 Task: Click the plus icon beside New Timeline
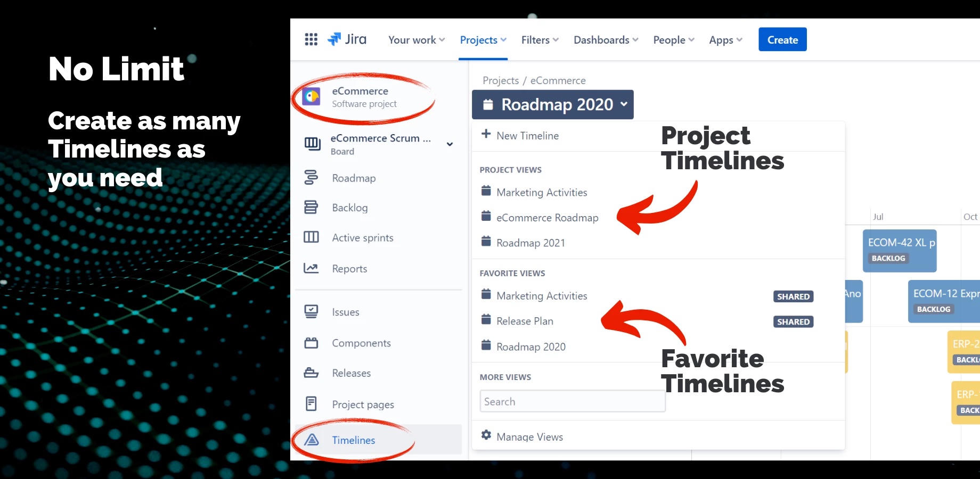486,134
